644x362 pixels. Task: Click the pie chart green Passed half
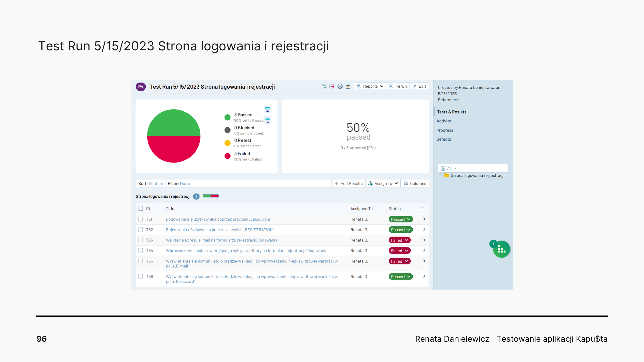[x=173, y=123]
